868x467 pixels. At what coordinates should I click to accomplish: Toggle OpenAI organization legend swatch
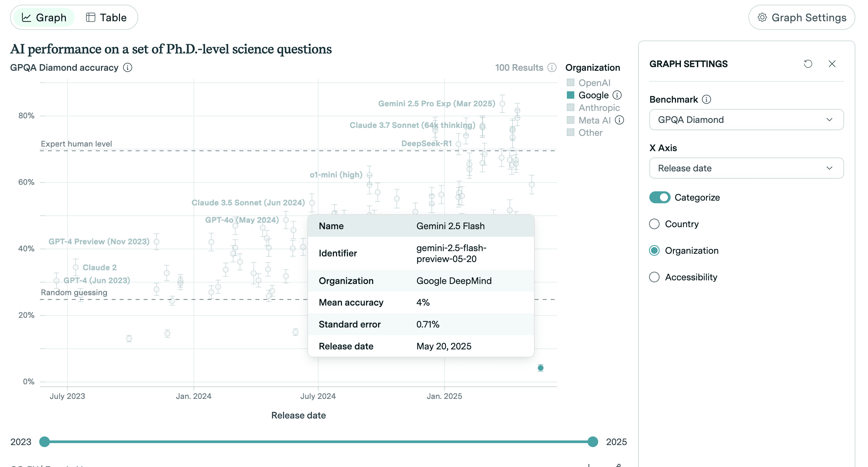(571, 83)
